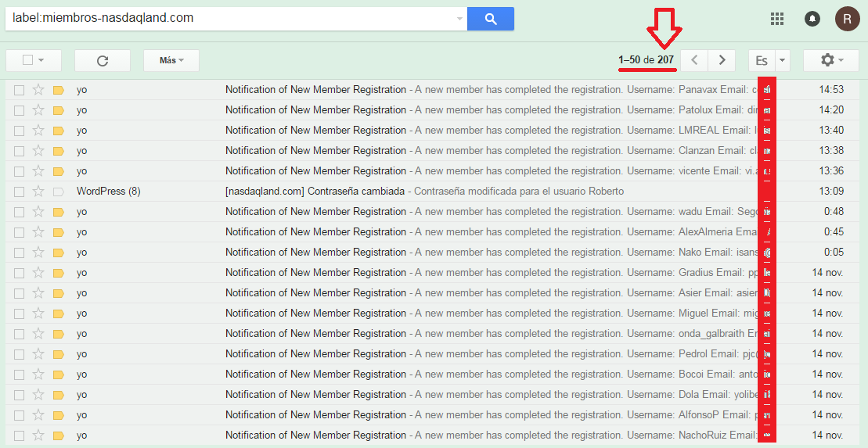Viewport: 868px width, 448px height.
Task: Go to newer messages page
Action: 694,60
